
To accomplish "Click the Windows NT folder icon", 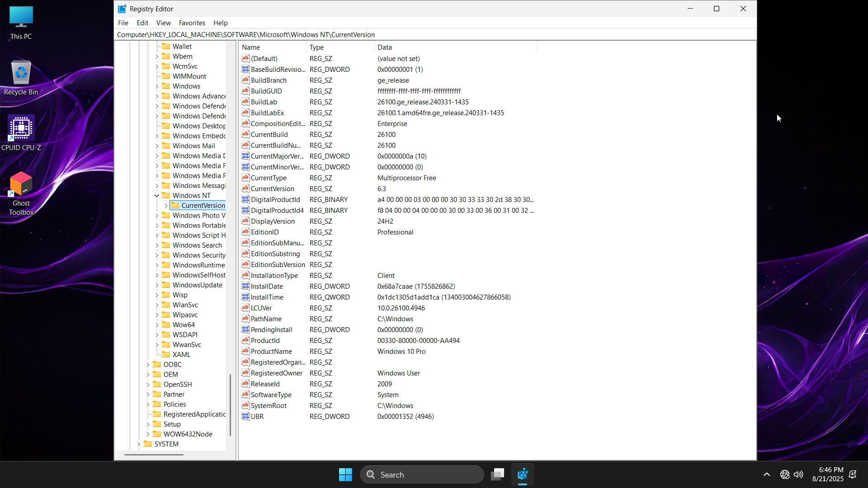I will click(166, 195).
